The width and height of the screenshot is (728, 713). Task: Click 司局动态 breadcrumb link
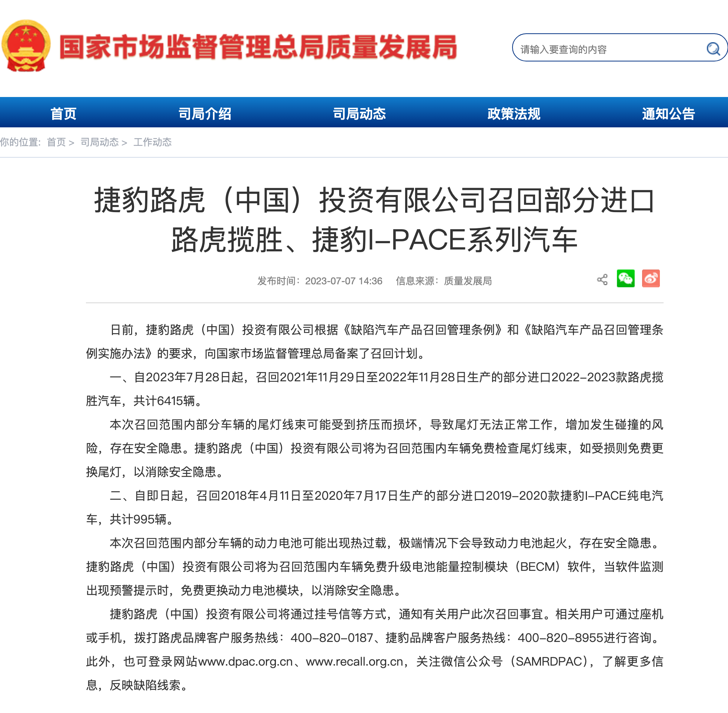pos(100,142)
